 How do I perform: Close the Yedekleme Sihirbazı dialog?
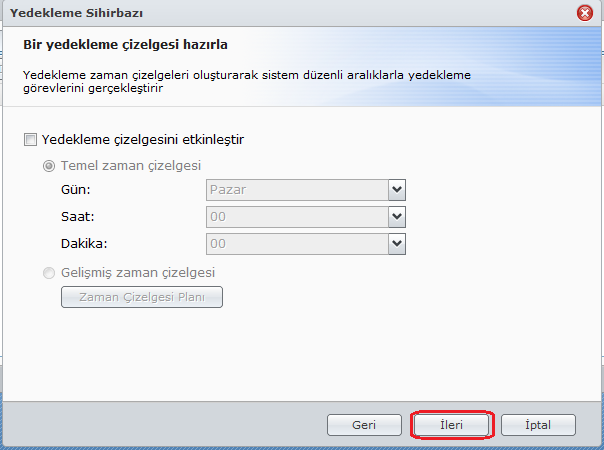click(x=585, y=13)
